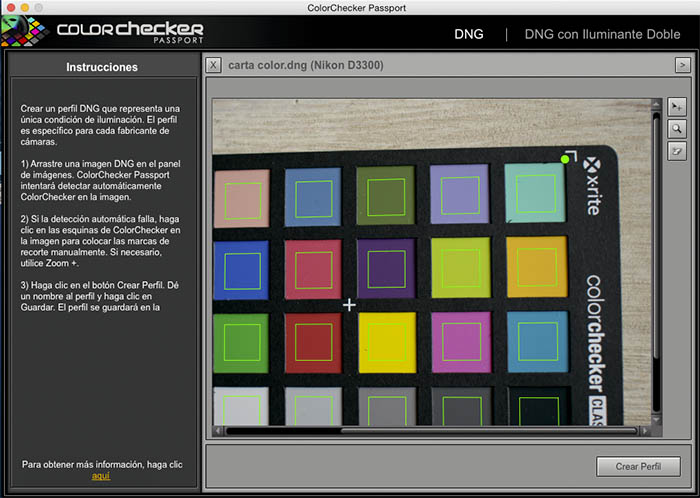Click the scroll down arrow of image panel
The height and width of the screenshot is (498, 700).
656,420
